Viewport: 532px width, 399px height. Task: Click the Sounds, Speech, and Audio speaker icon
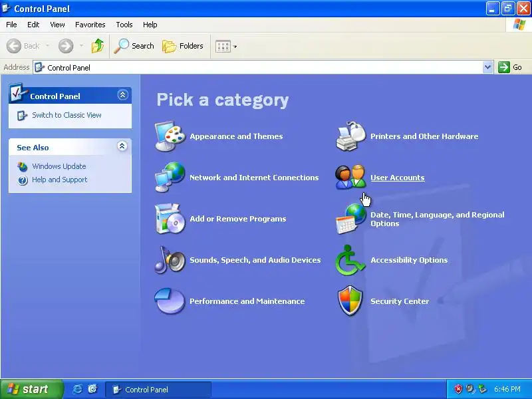point(170,260)
